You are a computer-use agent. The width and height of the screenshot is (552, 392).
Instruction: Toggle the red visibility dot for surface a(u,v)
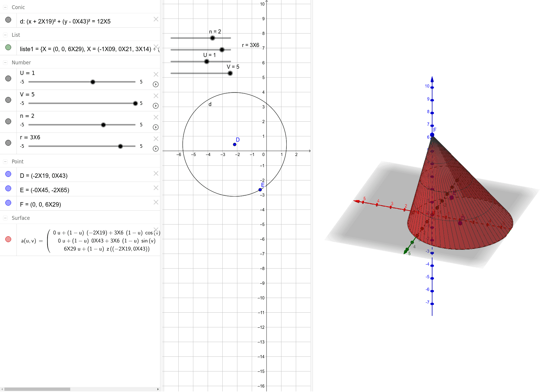pos(8,239)
